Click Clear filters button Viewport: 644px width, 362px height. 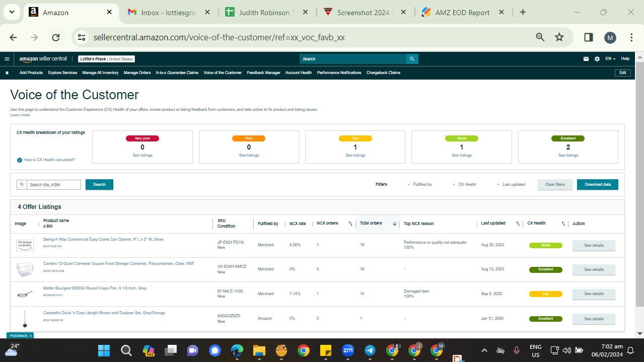tap(555, 185)
